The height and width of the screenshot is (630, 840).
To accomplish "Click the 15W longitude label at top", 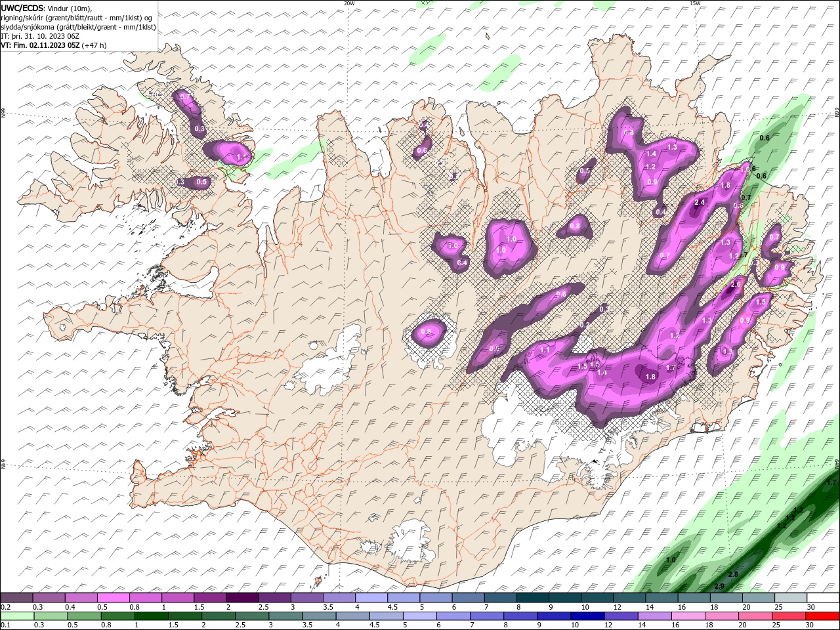I will pos(695,3).
